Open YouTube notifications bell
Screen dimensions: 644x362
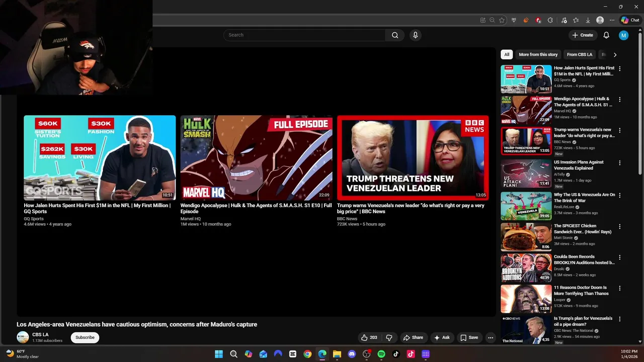point(606,35)
